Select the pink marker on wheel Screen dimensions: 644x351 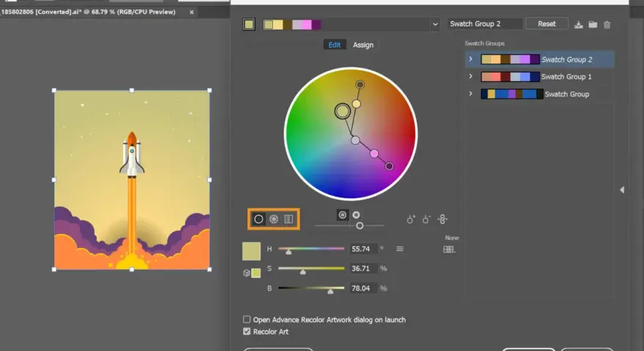click(374, 154)
